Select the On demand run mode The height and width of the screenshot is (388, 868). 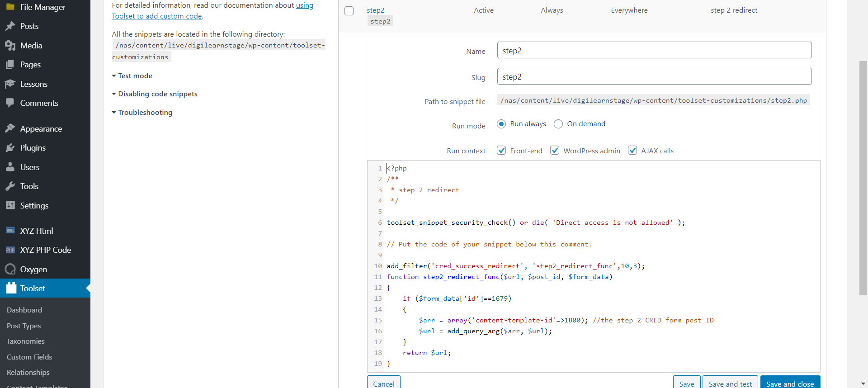[558, 124]
